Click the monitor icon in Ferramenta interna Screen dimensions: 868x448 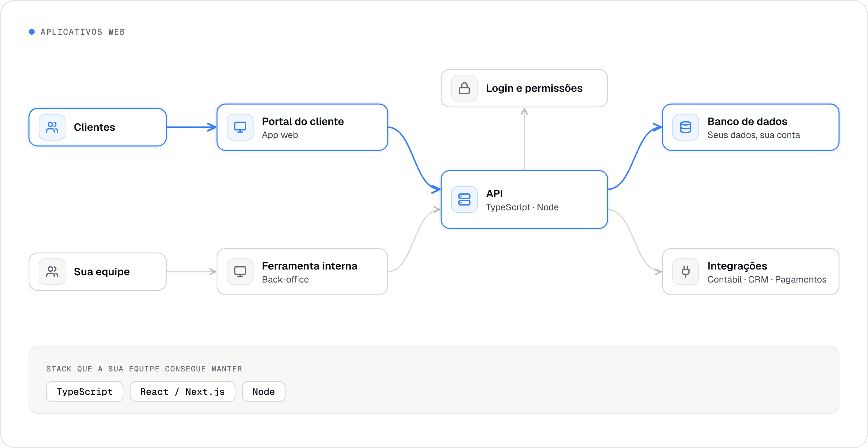(x=240, y=272)
